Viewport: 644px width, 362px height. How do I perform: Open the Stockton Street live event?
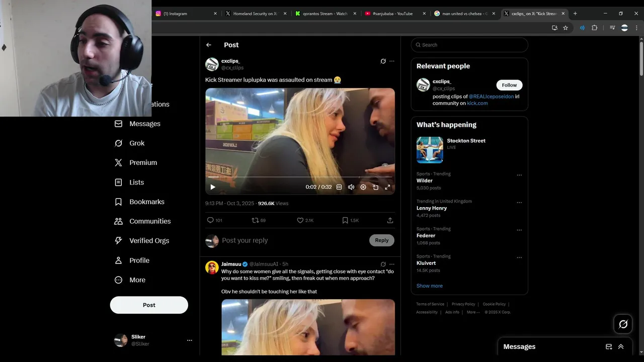[x=469, y=150]
